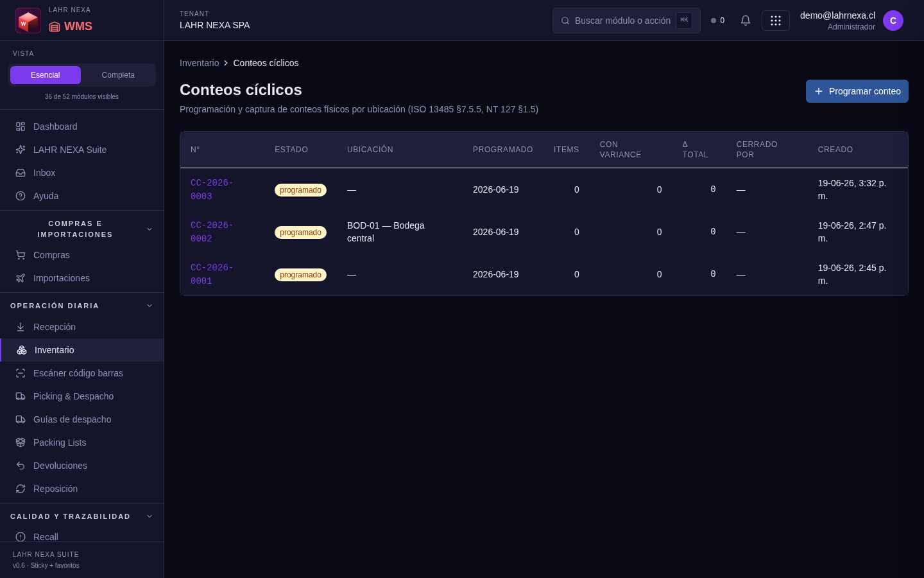Click Programar conteo button
The width and height of the screenshot is (924, 578).
(857, 91)
